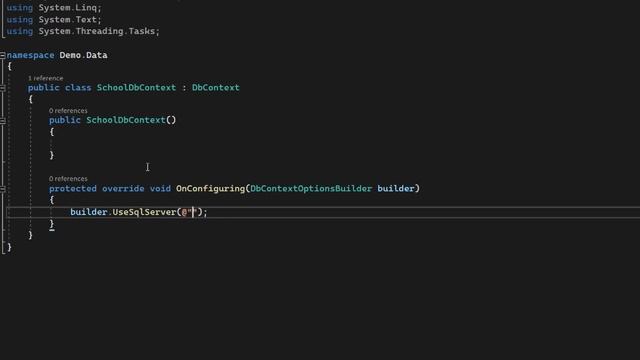Collapse the namespace Demo.Data block
The width and height of the screenshot is (640, 360).
[x=2, y=55]
